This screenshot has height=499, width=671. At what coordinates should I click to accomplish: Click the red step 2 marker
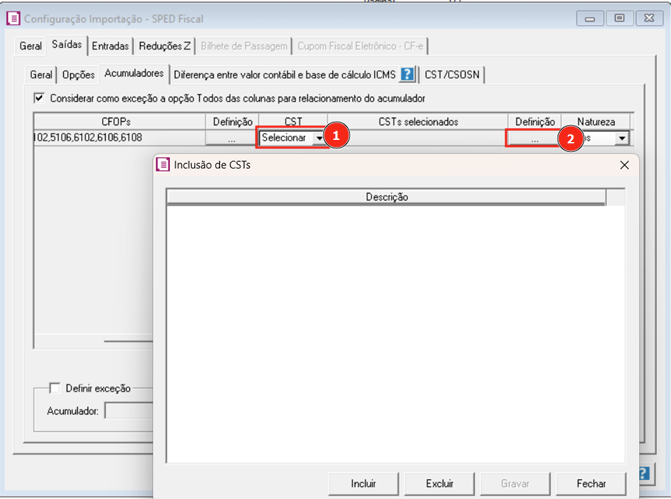tap(570, 139)
